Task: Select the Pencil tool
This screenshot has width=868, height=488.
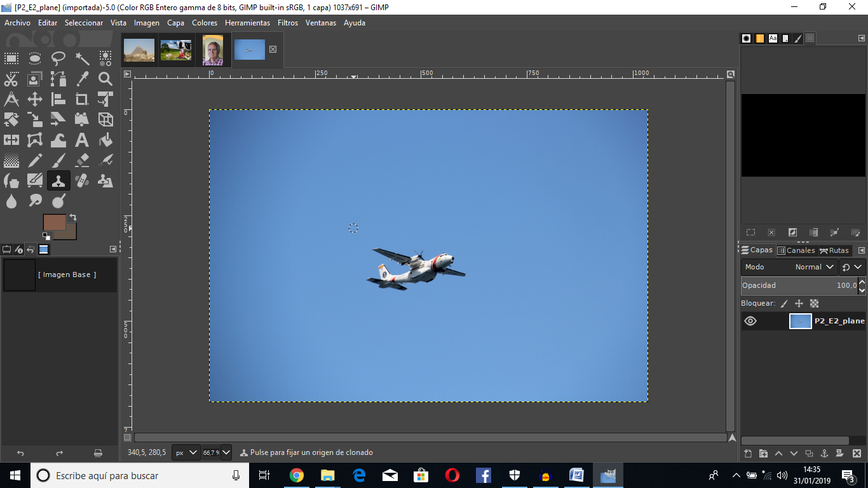Action: click(35, 161)
